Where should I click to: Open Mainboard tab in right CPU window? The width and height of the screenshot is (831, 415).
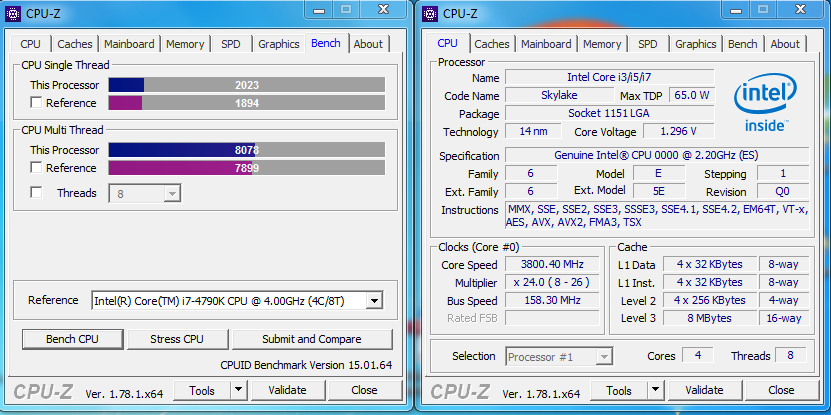coord(546,44)
